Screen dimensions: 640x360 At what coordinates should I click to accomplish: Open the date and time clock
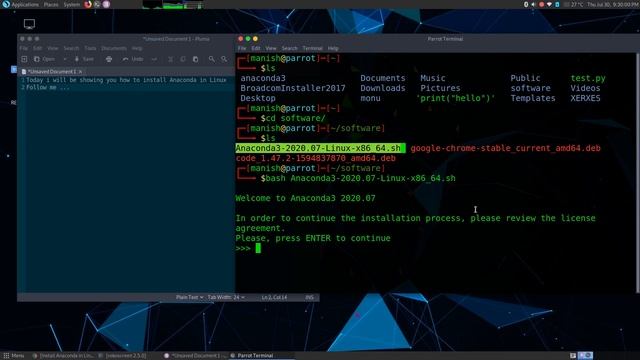pyautogui.click(x=613, y=4)
